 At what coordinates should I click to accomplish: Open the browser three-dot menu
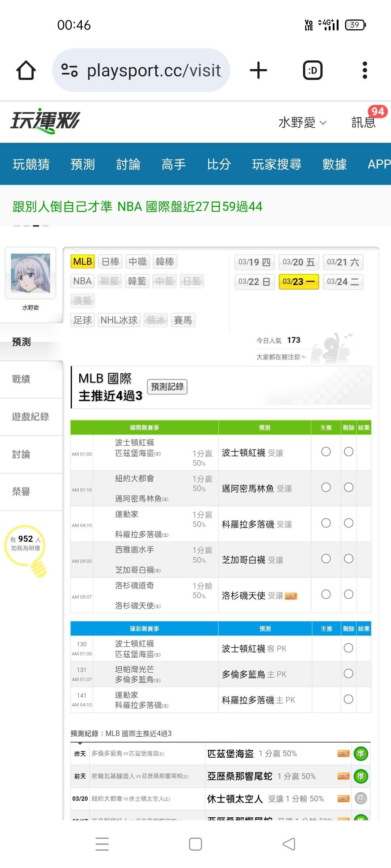365,70
